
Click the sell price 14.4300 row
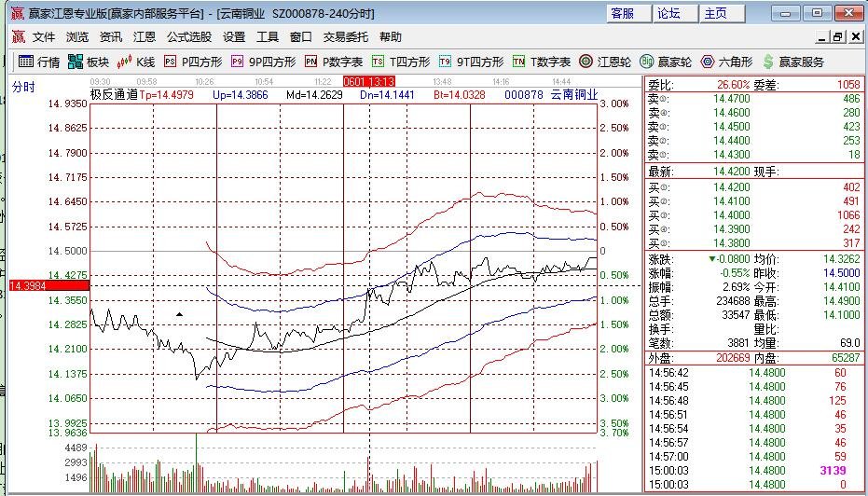click(754, 155)
